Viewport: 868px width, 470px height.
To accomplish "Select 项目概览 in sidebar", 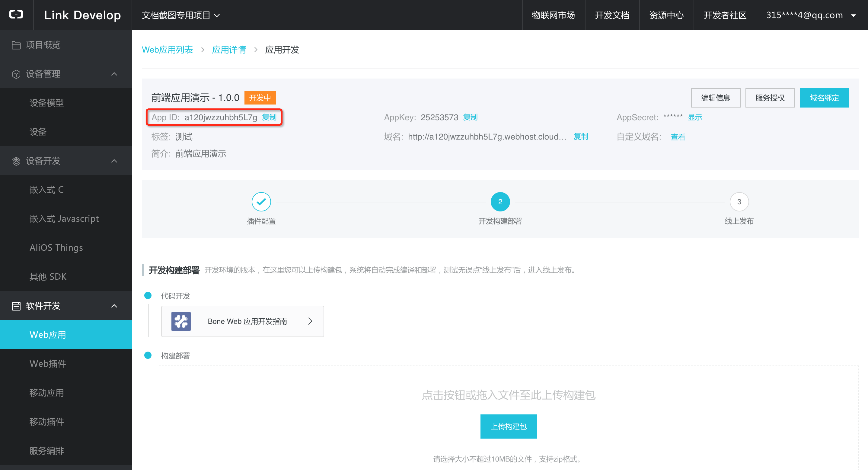I will pyautogui.click(x=66, y=45).
